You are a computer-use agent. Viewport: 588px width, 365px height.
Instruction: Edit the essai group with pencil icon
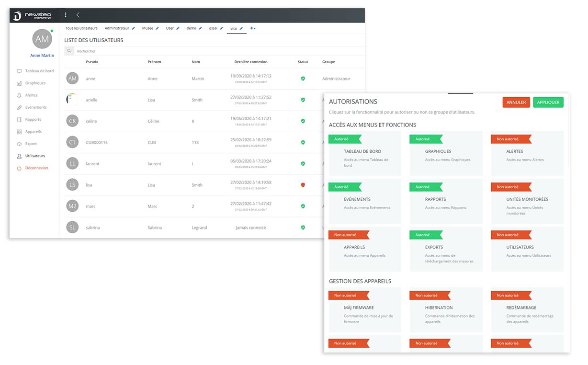[x=221, y=28]
